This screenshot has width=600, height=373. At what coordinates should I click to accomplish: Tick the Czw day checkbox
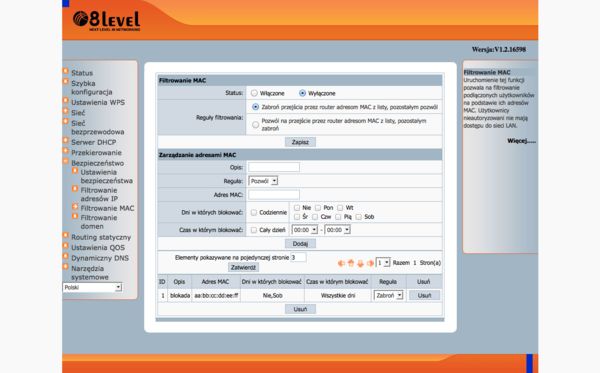click(x=315, y=217)
